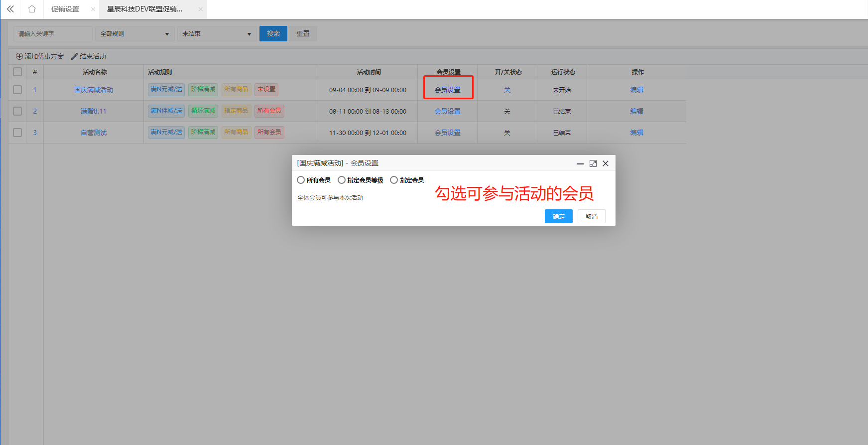Select the 指定会员等级 radio button
Viewport: 868px width, 445px height.
(x=342, y=180)
